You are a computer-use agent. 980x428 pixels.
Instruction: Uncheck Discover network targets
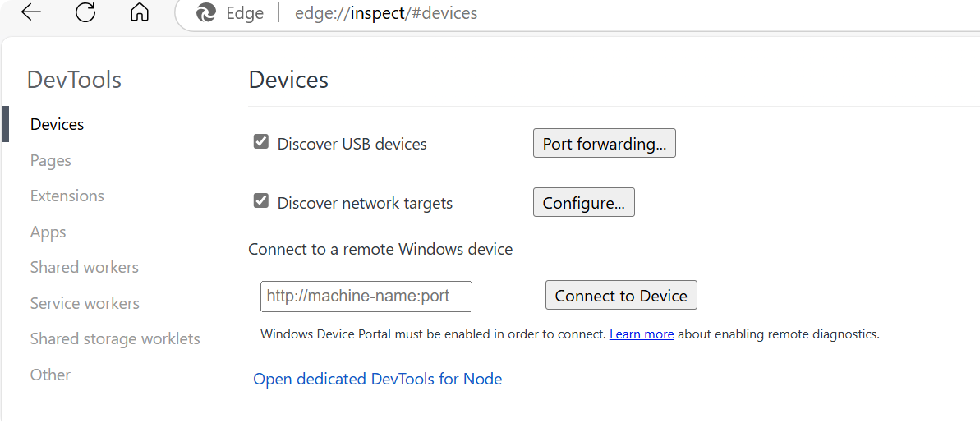coord(261,201)
